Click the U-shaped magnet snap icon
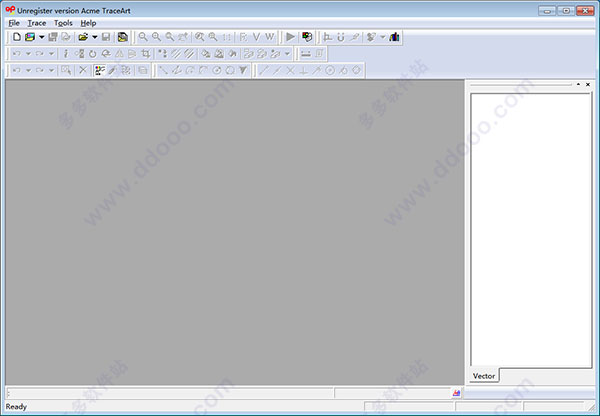The height and width of the screenshot is (416, 600). pos(341,37)
